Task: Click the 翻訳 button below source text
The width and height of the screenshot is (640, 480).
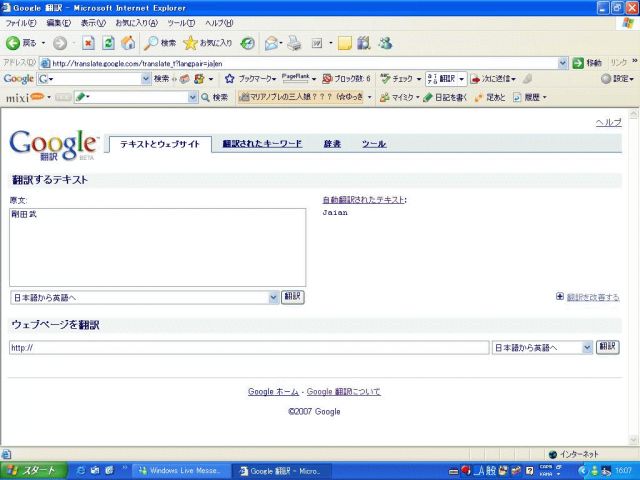Action: click(293, 297)
